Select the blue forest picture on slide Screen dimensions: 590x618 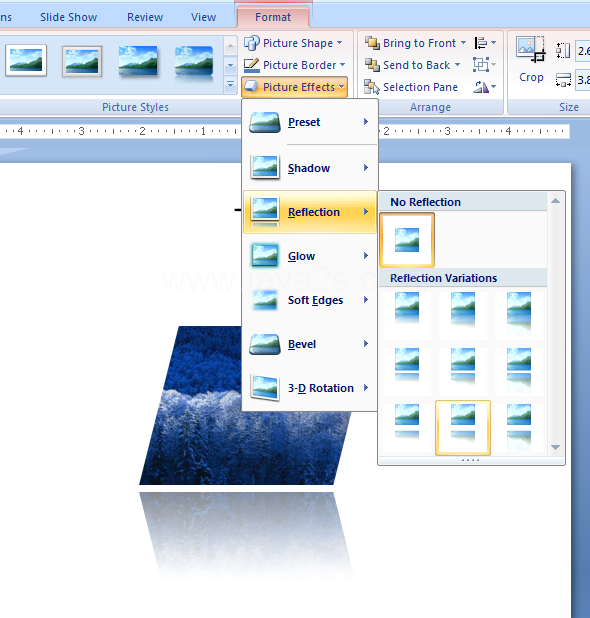pyautogui.click(x=244, y=406)
